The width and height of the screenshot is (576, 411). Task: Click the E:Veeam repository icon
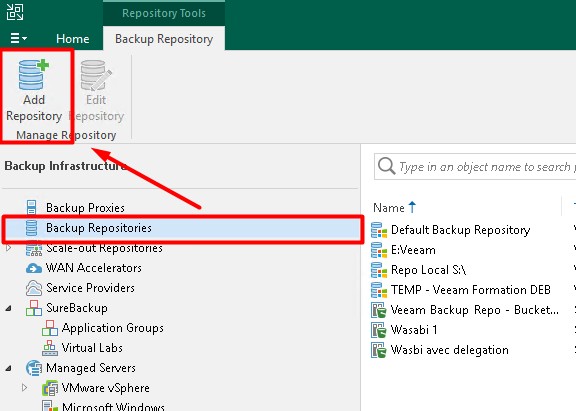[379, 250]
